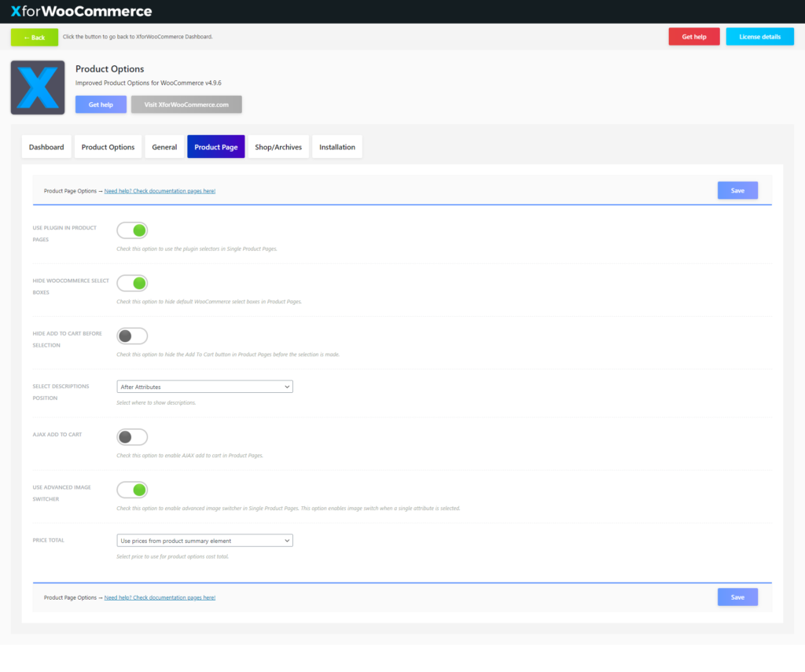Click the 'HIDE ADD TO CART BEFORE SELECTION' label

pyautogui.click(x=68, y=340)
